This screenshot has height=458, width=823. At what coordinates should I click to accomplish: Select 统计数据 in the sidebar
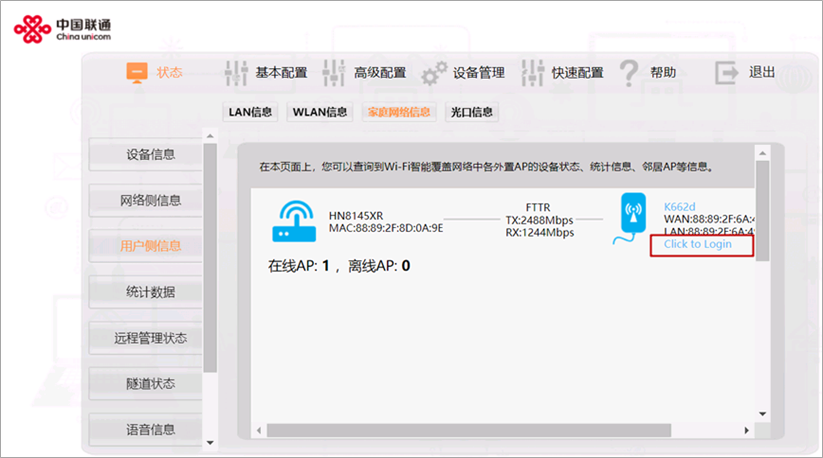click(x=145, y=292)
